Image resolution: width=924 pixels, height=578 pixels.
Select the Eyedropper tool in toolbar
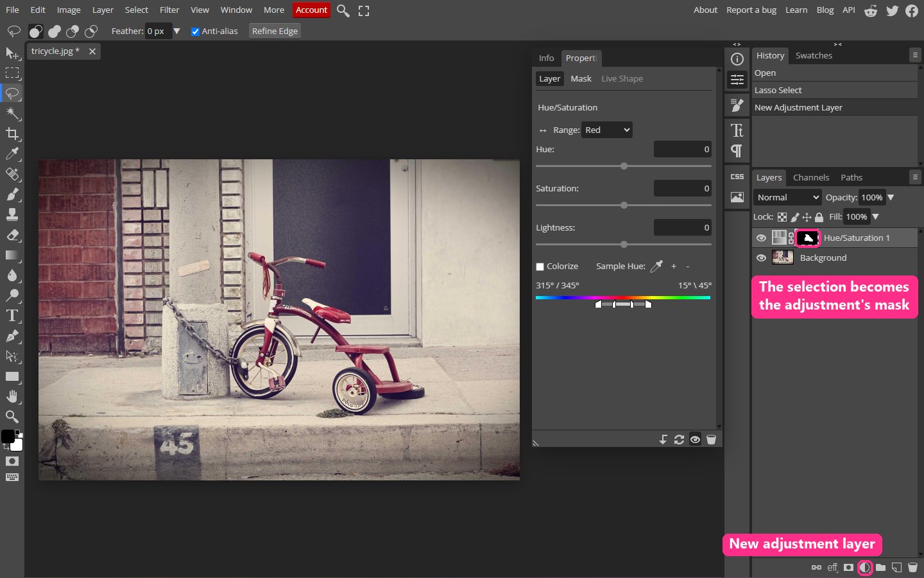pyautogui.click(x=12, y=154)
